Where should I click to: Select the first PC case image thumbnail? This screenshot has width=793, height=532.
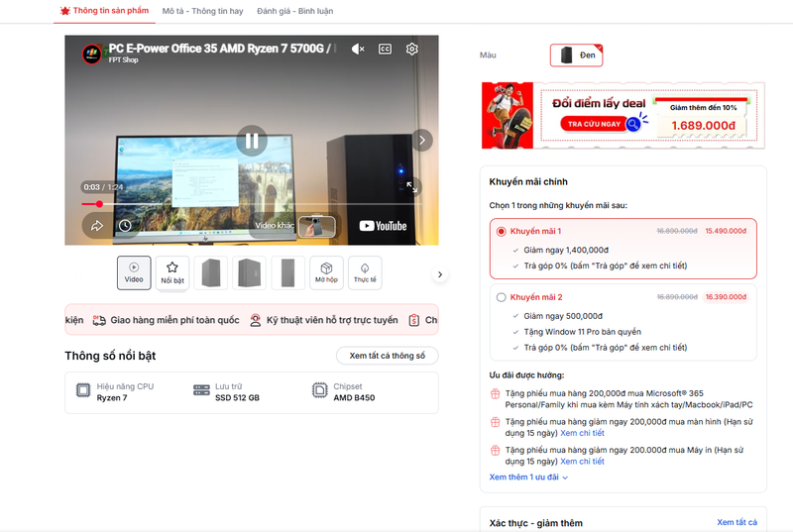[x=211, y=272]
